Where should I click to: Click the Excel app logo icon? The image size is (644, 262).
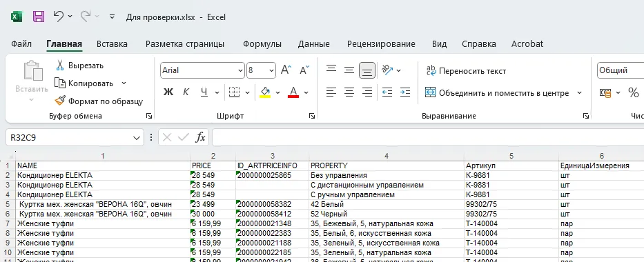[x=17, y=17]
